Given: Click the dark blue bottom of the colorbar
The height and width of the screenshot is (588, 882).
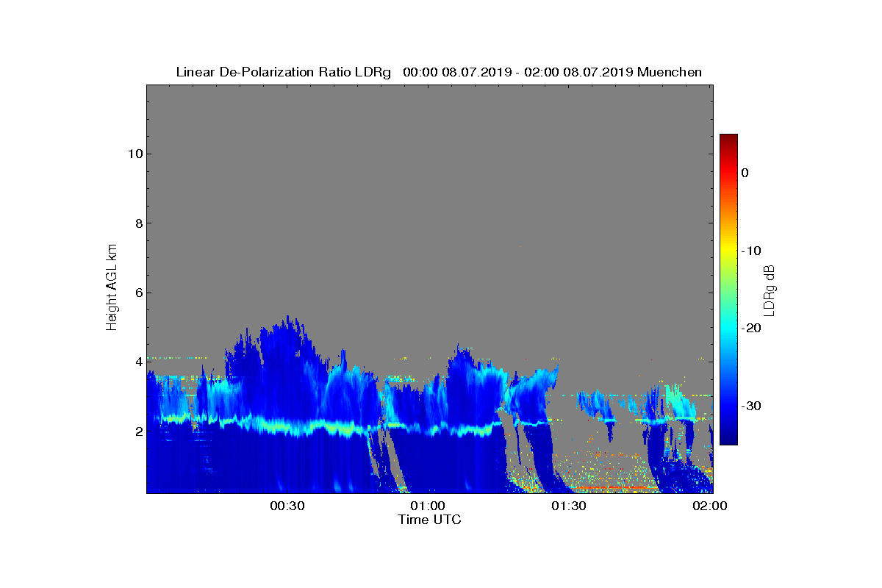Looking at the screenshot, I should point(728,439).
